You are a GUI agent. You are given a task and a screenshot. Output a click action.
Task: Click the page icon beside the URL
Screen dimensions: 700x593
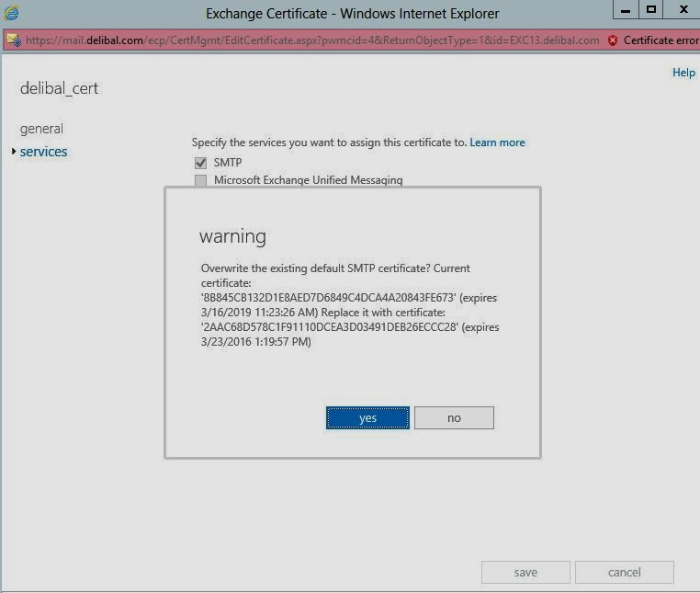pyautogui.click(x=13, y=40)
